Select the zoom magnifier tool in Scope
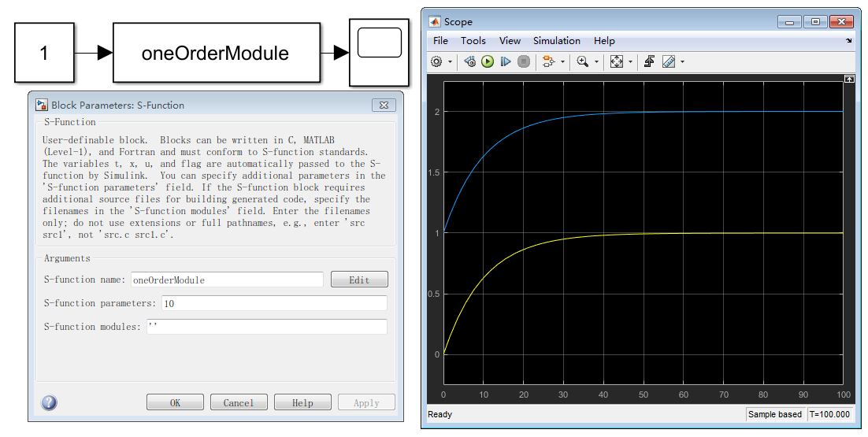The width and height of the screenshot is (868, 437). [582, 61]
